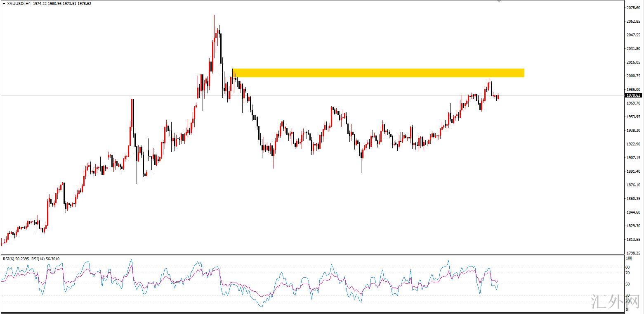644x314 pixels.
Task: Click the 2078.60 price axis label
Action: tap(633, 8)
